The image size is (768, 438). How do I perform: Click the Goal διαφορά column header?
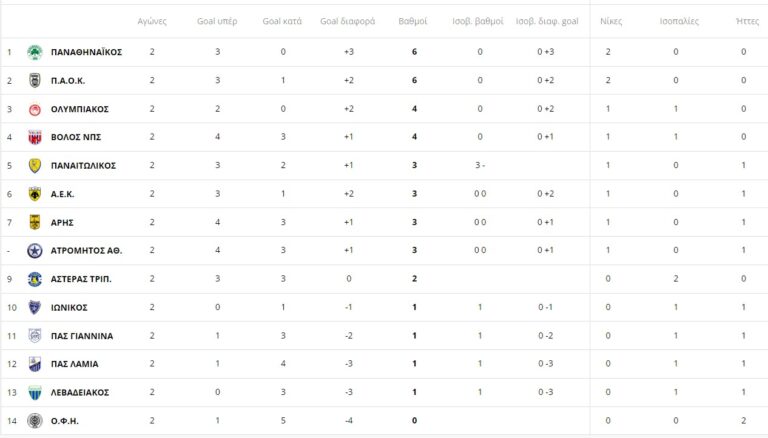pos(348,20)
